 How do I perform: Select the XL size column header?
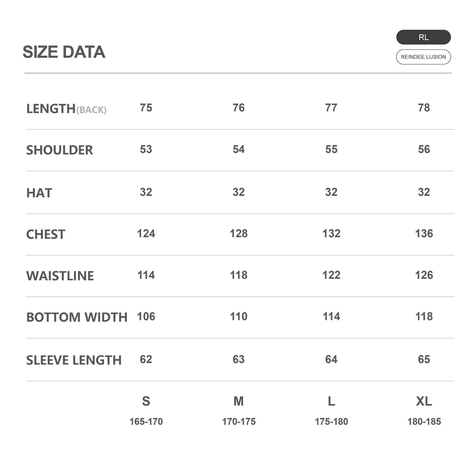(424, 401)
